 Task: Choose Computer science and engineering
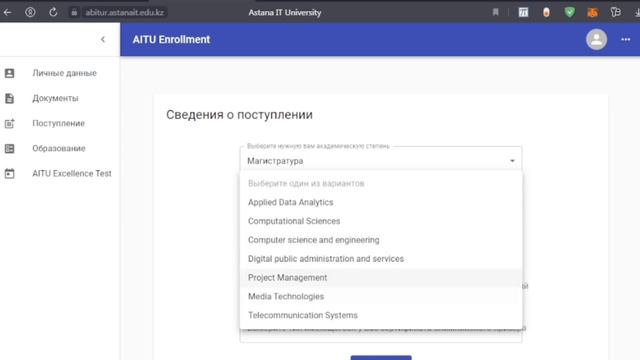click(x=380, y=240)
